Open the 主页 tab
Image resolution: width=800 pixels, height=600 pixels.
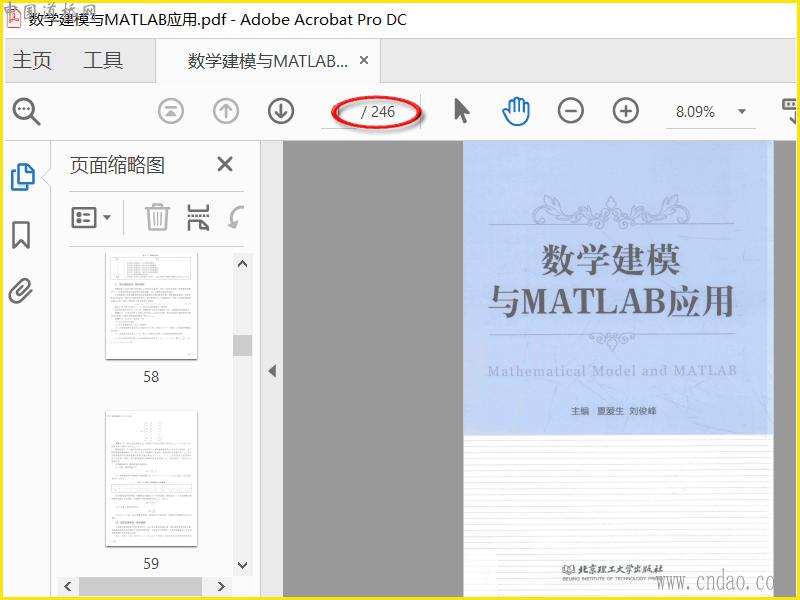(32, 60)
